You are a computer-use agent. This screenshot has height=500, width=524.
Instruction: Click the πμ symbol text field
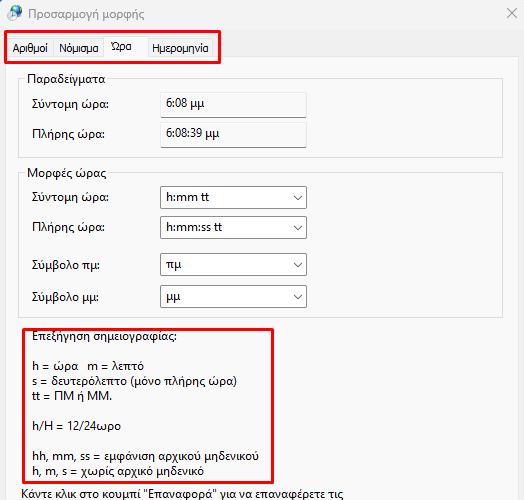pos(225,265)
